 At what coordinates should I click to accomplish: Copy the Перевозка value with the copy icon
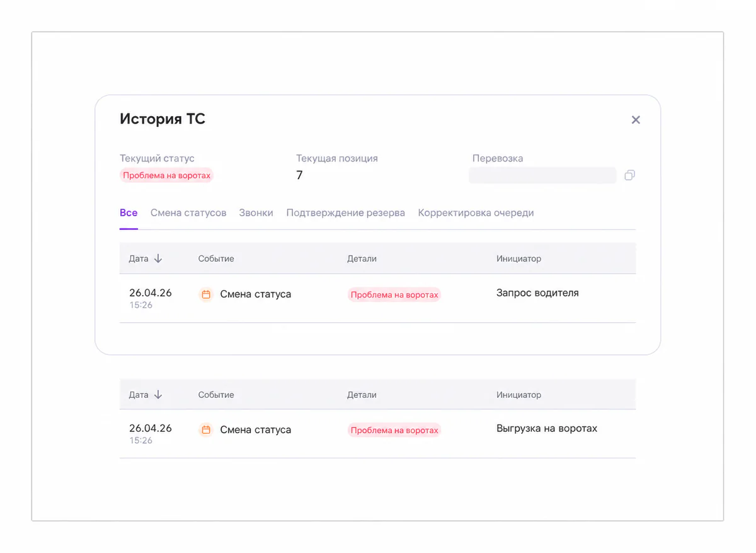pos(629,175)
